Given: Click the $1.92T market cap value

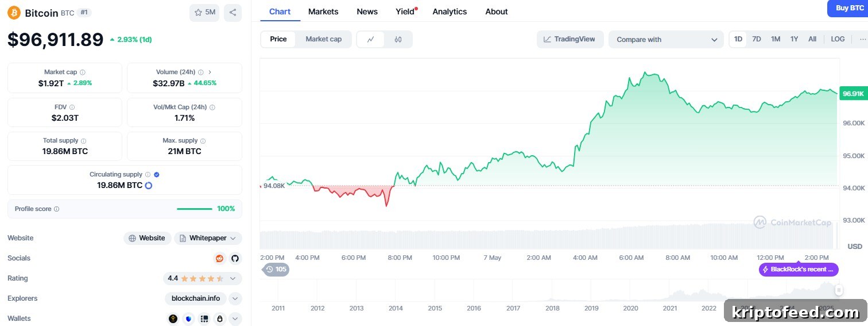Looking at the screenshot, I should (x=51, y=83).
